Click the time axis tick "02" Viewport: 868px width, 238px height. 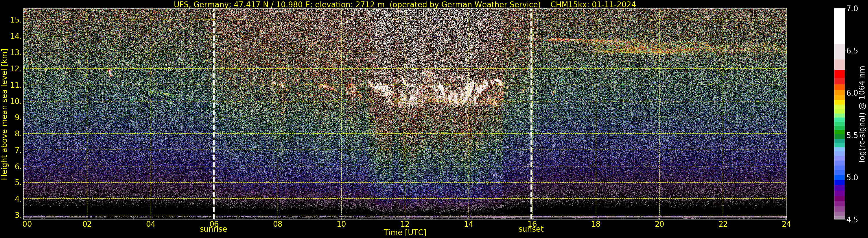(87, 224)
